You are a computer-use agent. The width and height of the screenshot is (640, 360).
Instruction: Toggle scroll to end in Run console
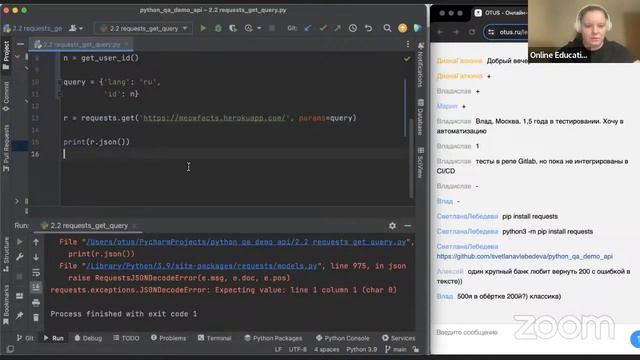point(36,287)
